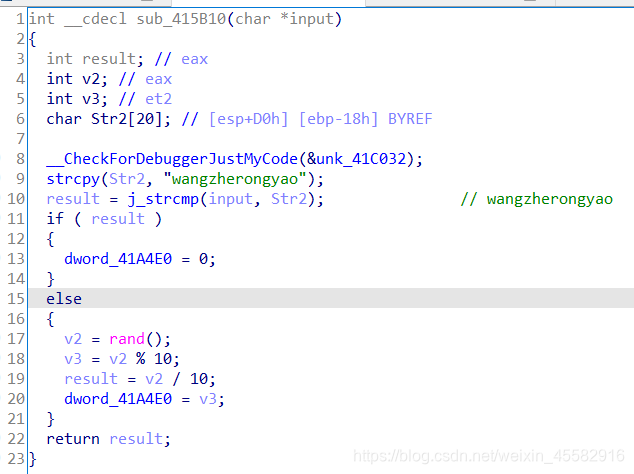Select v3 on the right side of line 20

click(208, 399)
